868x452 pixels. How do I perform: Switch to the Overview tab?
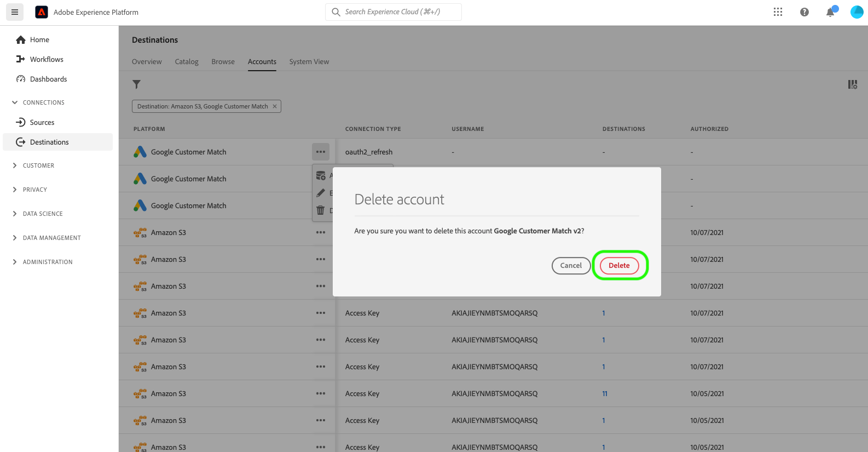coord(147,62)
